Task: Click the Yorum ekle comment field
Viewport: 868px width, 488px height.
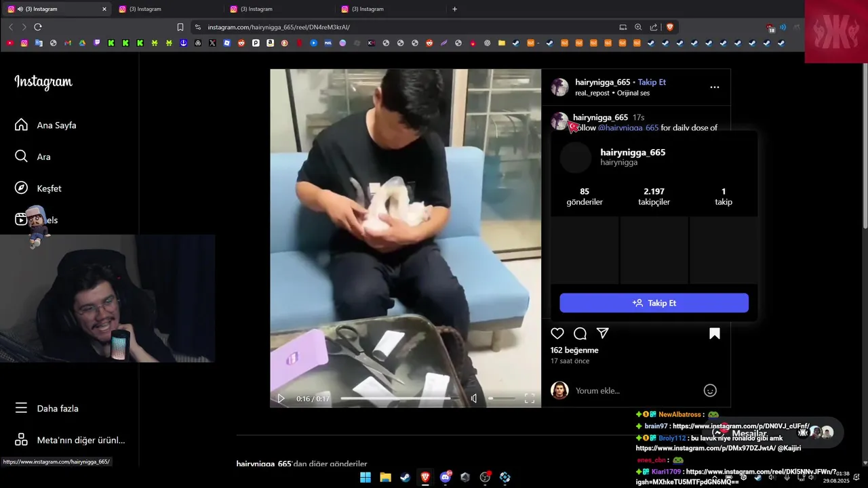Action: (635, 390)
